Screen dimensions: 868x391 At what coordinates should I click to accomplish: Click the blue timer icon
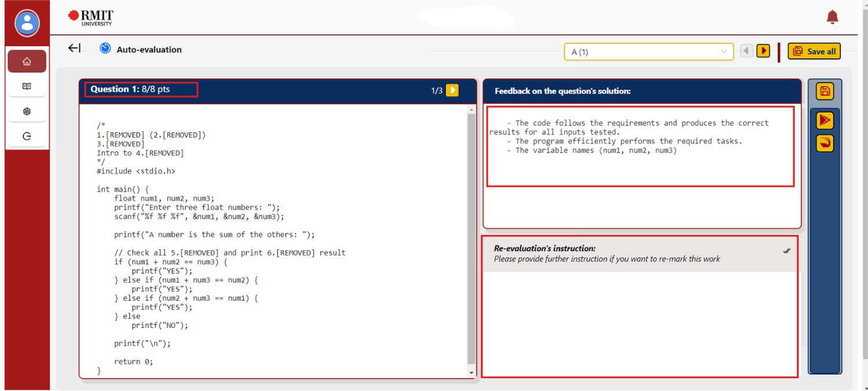pyautogui.click(x=105, y=49)
